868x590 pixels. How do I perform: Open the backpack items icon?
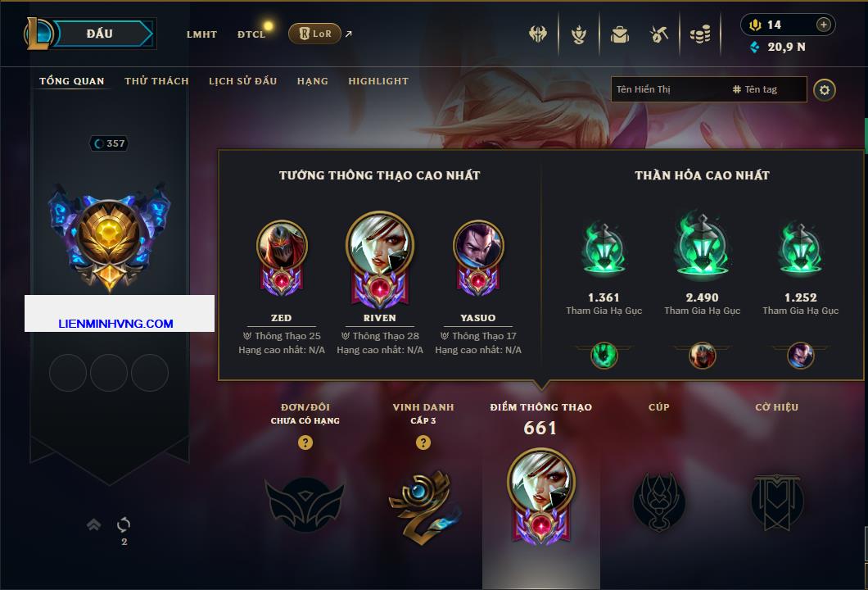click(x=619, y=35)
